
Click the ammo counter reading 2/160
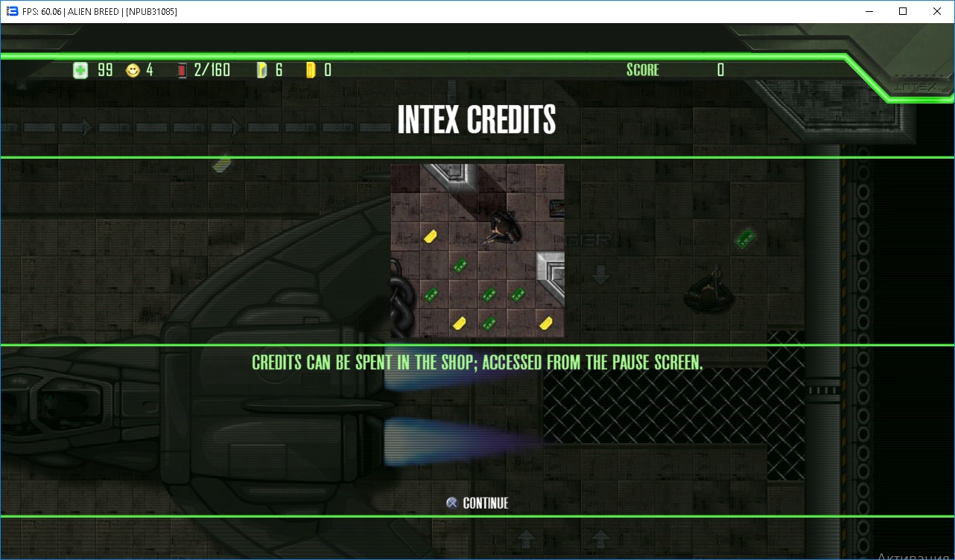[212, 70]
